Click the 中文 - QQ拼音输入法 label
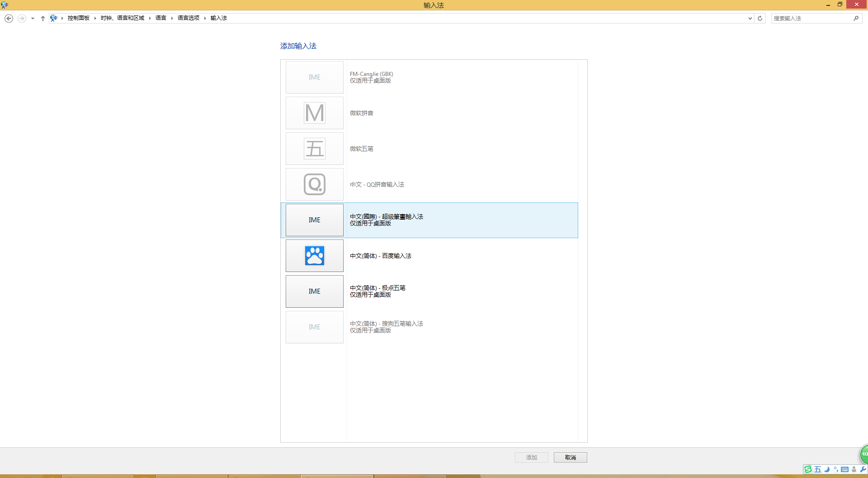Viewport: 868px width, 478px height. [x=377, y=184]
